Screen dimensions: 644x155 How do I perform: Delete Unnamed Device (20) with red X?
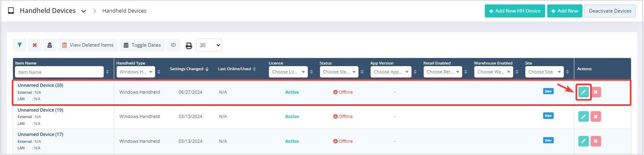(595, 92)
